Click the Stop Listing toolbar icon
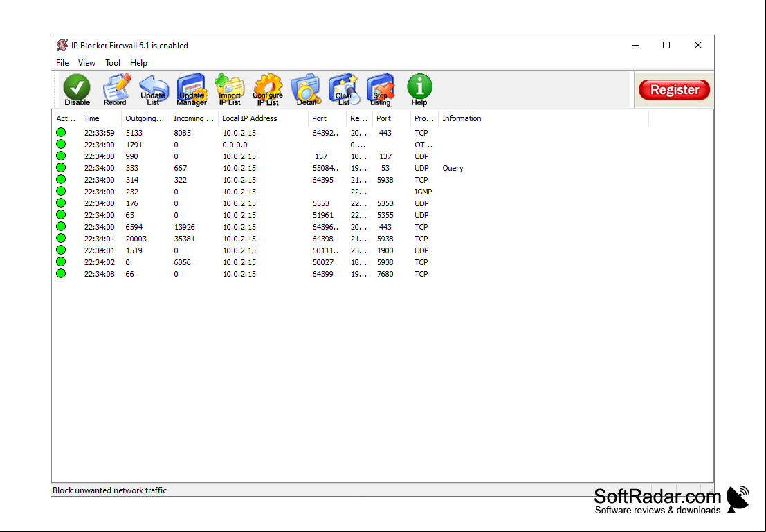This screenshot has width=766, height=532. point(381,90)
